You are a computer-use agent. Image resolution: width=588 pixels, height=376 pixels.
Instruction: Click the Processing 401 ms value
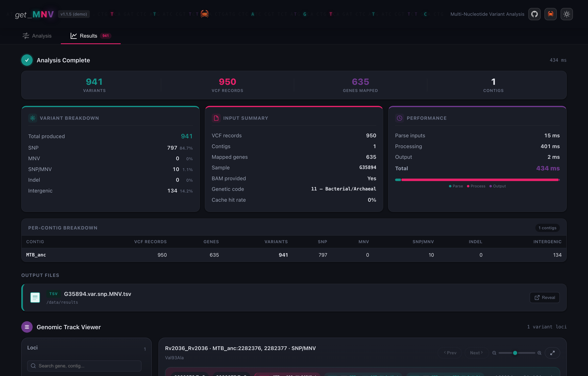coord(550,146)
